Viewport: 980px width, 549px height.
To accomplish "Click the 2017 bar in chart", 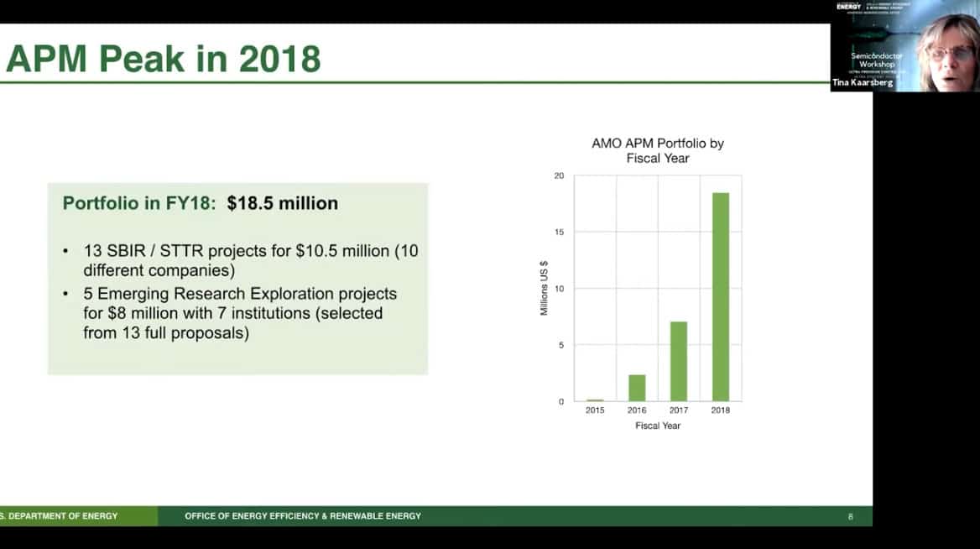I will [679, 361].
